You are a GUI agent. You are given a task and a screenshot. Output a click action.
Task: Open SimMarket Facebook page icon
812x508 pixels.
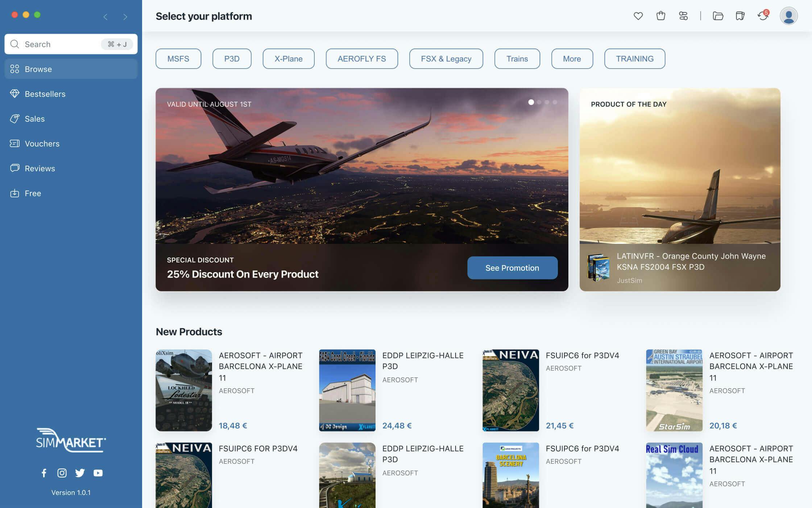pos(44,473)
